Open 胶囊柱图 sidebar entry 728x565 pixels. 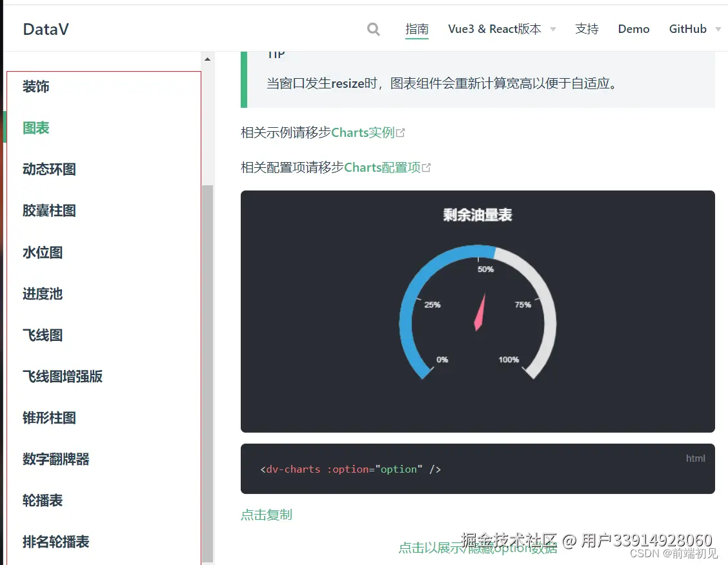[x=49, y=211]
